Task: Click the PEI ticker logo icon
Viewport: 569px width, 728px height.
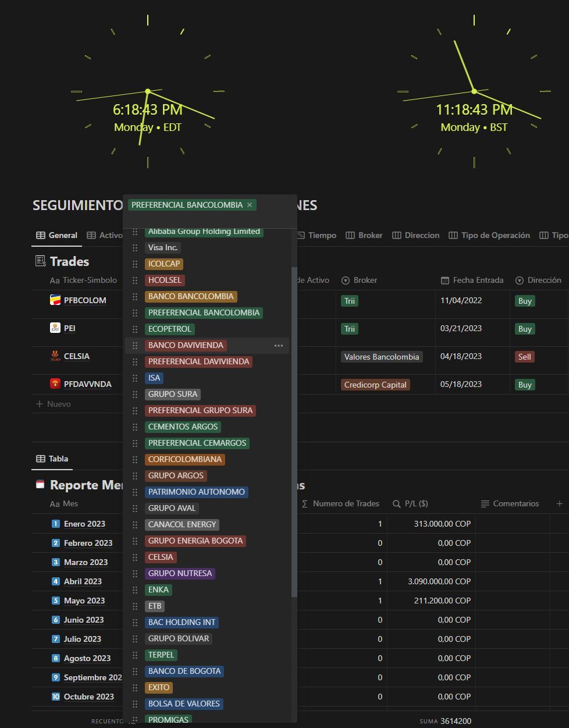Action: [x=55, y=328]
